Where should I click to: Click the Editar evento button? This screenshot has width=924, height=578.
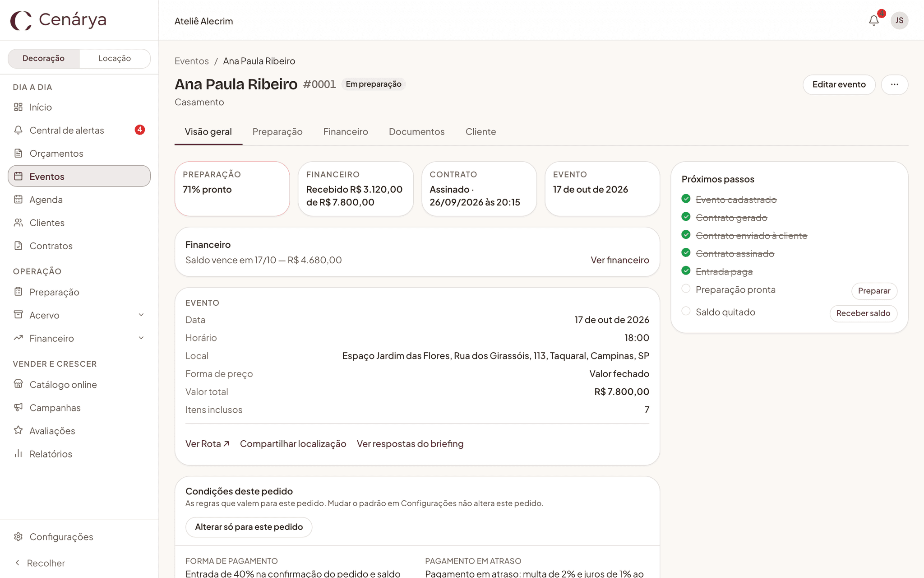coord(839,84)
